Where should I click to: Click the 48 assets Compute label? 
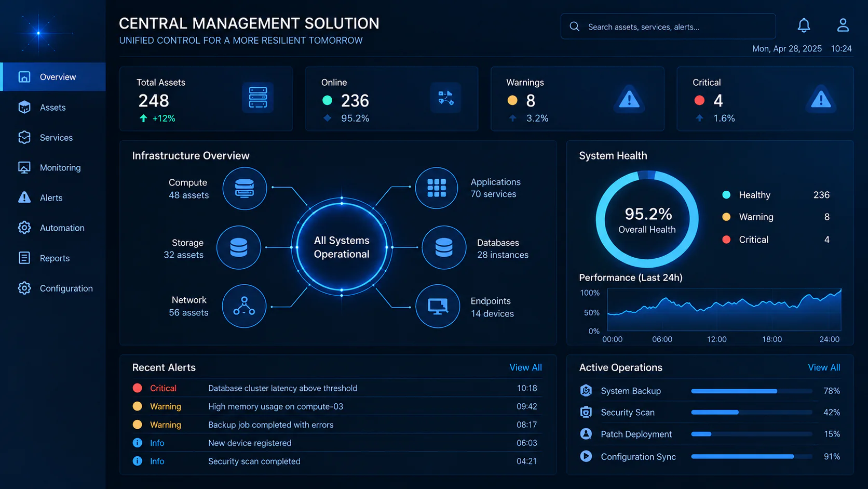[x=188, y=195]
